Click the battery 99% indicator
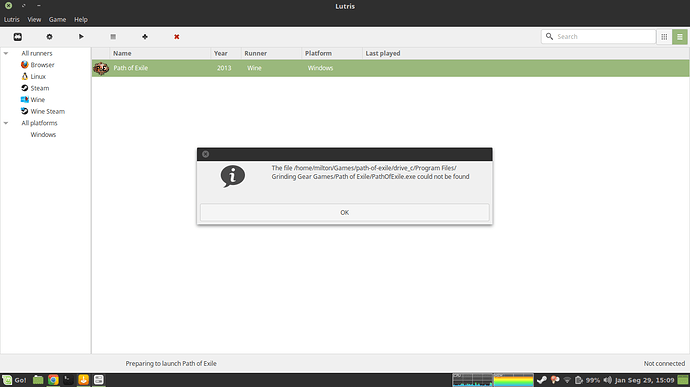The image size is (690, 387). [587, 380]
